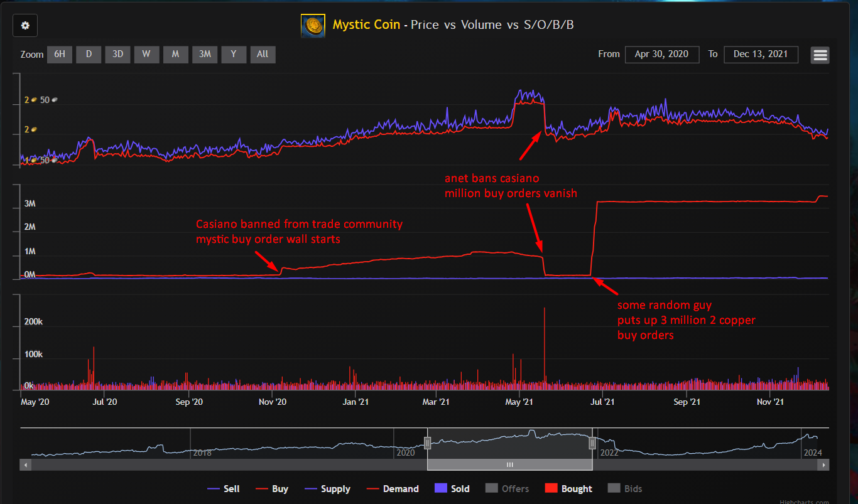Toggle the Bought series in legend
Screen dimensions: 858x504
pos(568,489)
